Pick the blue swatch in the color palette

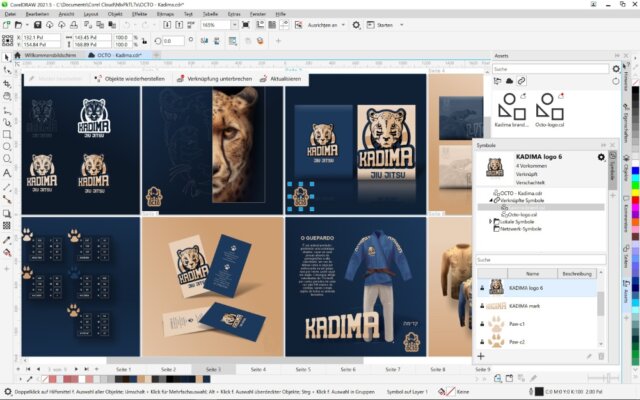click(636, 170)
